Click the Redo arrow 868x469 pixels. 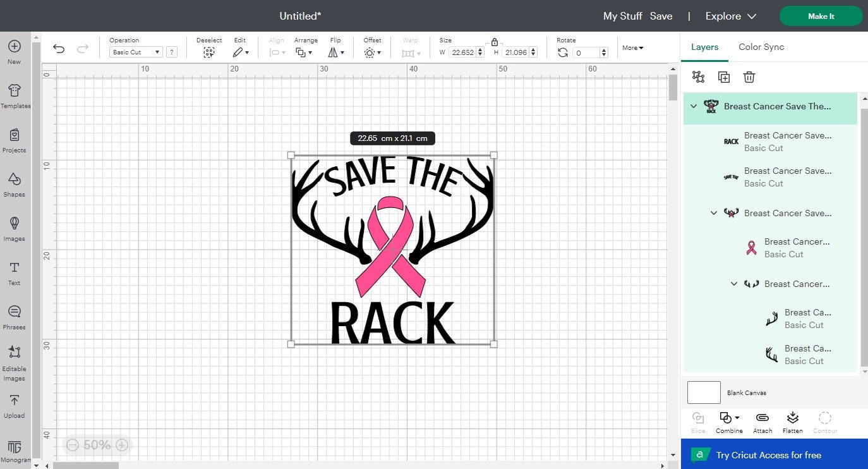pos(83,49)
